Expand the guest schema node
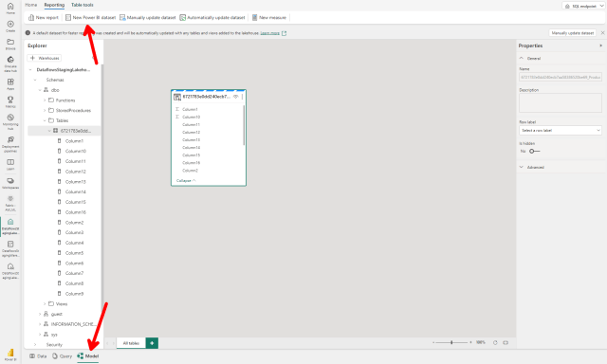The height and width of the screenshot is (364, 607). 40,314
